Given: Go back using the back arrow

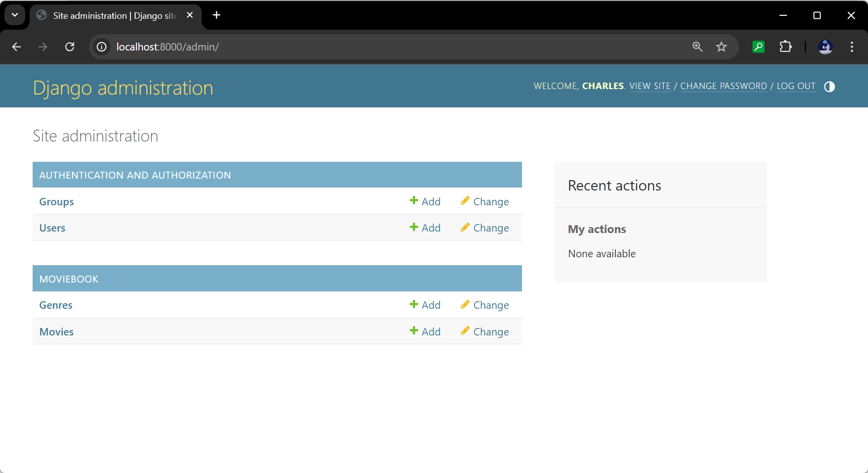Looking at the screenshot, I should 16,47.
